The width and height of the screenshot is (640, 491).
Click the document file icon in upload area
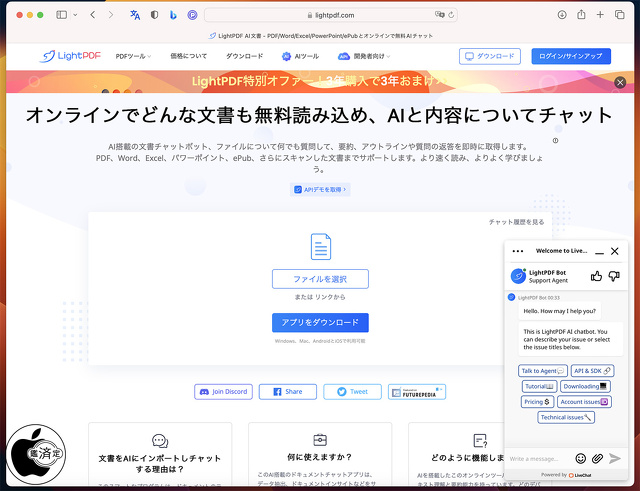click(x=321, y=247)
